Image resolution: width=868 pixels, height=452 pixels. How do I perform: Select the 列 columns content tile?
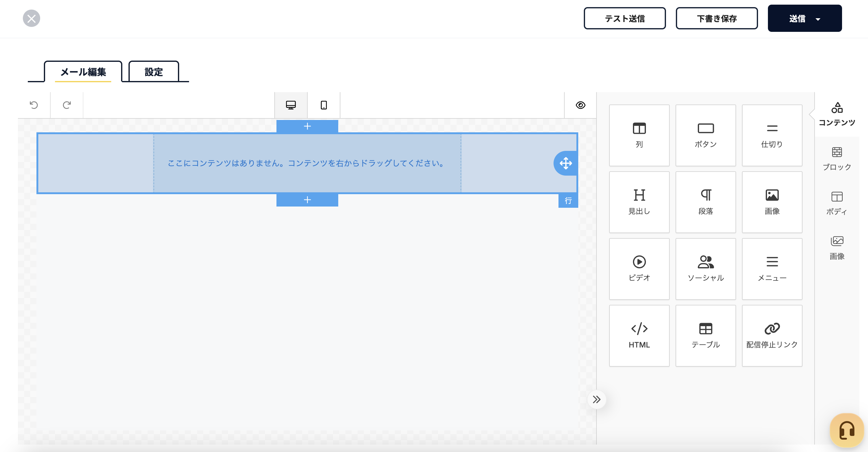639,135
